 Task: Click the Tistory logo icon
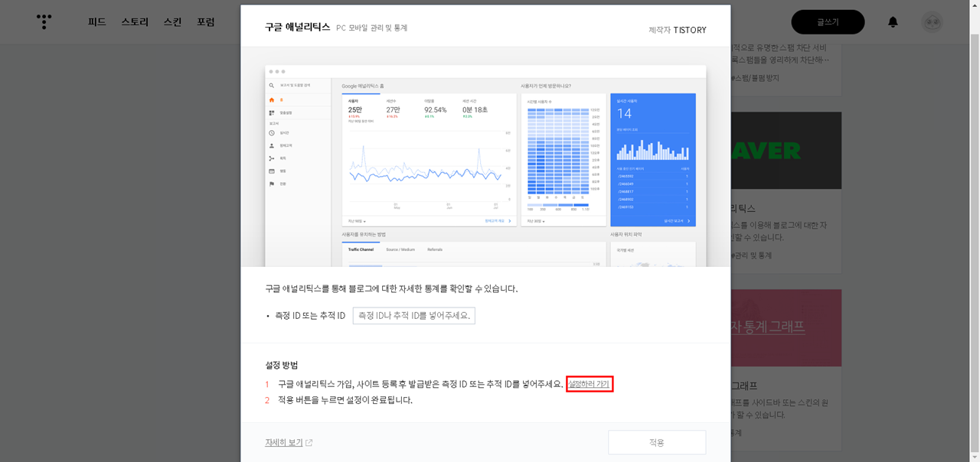(x=44, y=21)
